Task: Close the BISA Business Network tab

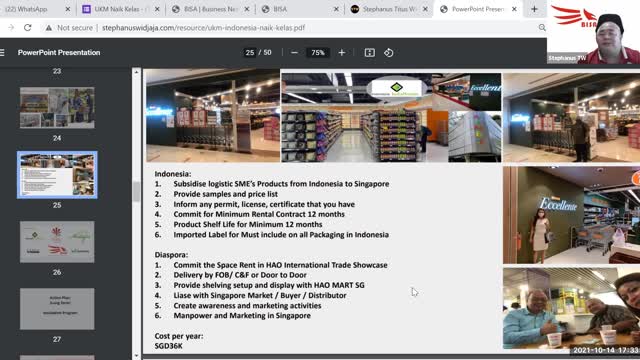Action: coord(247,9)
